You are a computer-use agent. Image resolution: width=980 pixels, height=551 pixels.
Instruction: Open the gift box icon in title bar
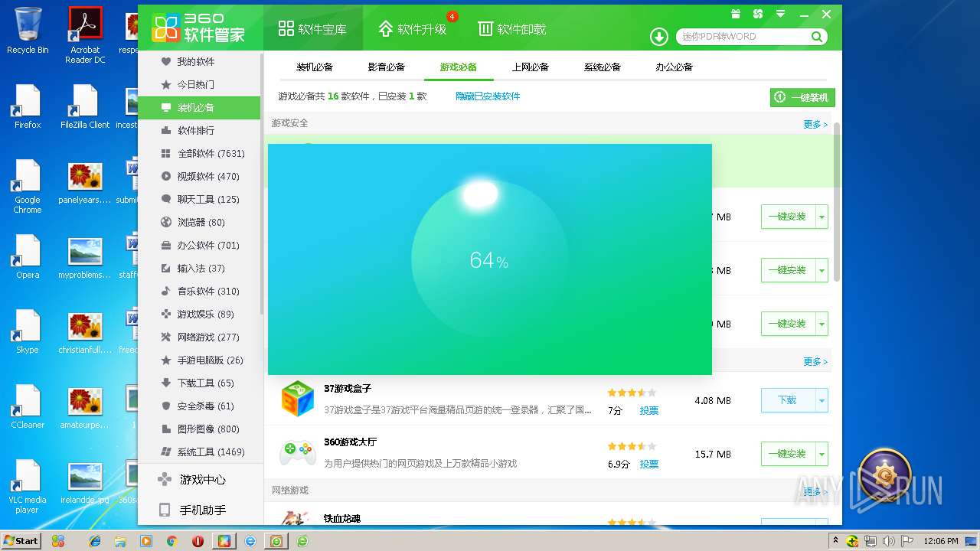(736, 14)
